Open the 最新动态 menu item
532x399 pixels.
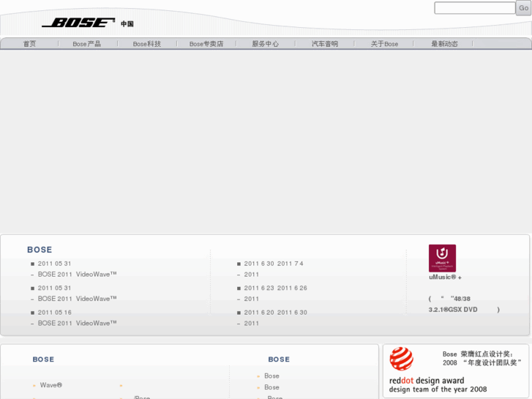[x=444, y=44]
